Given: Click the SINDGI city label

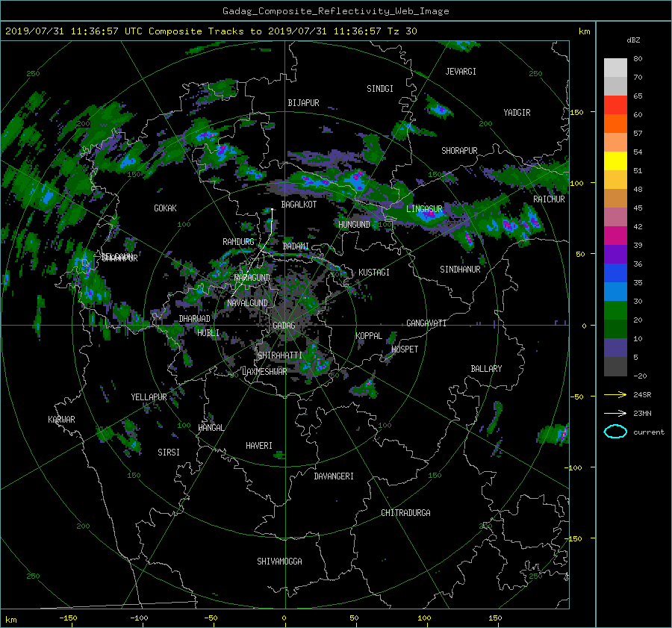Looking at the screenshot, I should [x=380, y=89].
